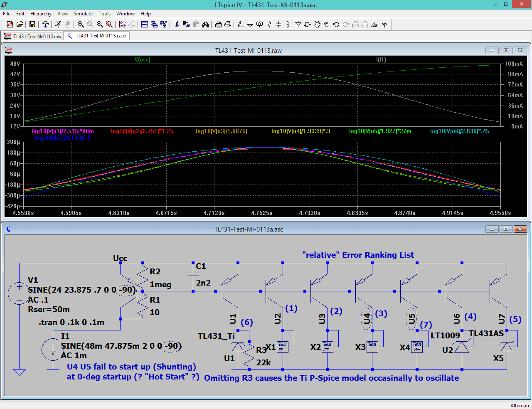Click the Undo arrow icon
Screen dimensions: 532x409
pos(336,25)
